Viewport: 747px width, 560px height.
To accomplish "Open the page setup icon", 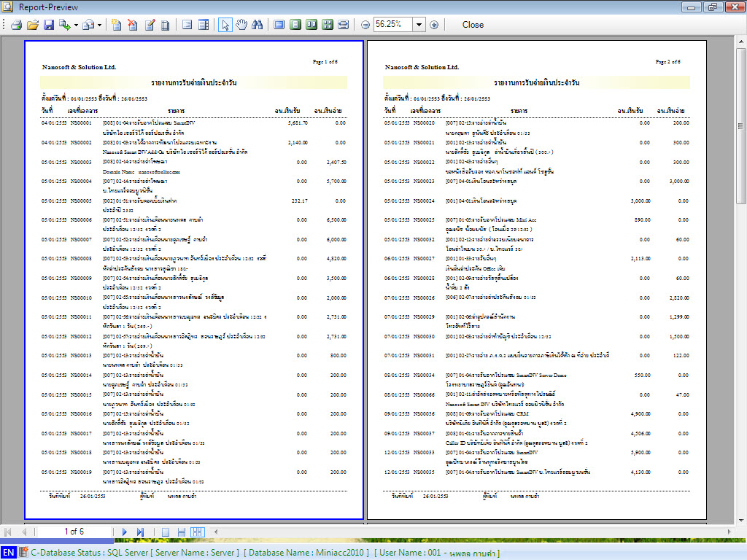I will click(x=166, y=25).
